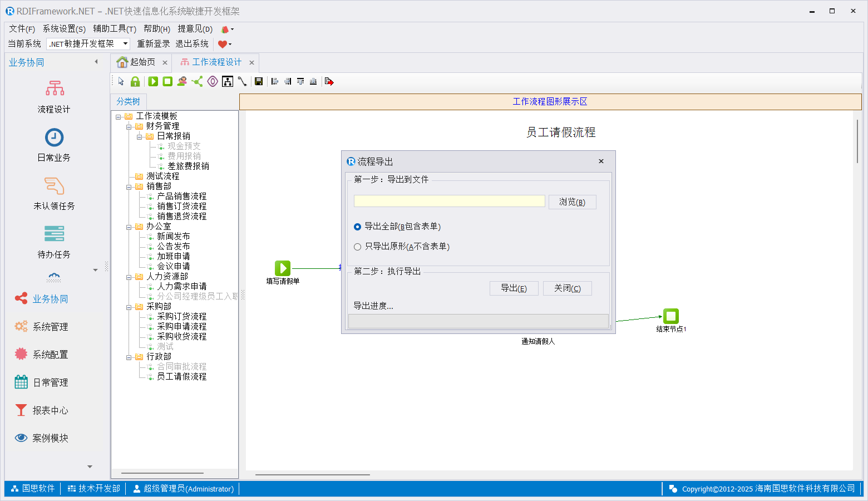The height and width of the screenshot is (501, 868).
Task: Select the user task node tool
Action: click(x=182, y=82)
